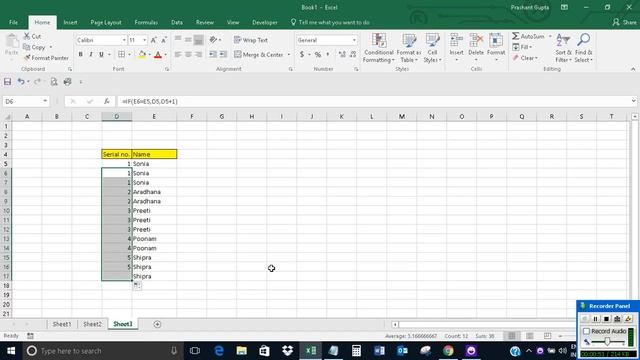Click the Save icon in quick toolbar
The width and height of the screenshot is (640, 360).
(7, 82)
